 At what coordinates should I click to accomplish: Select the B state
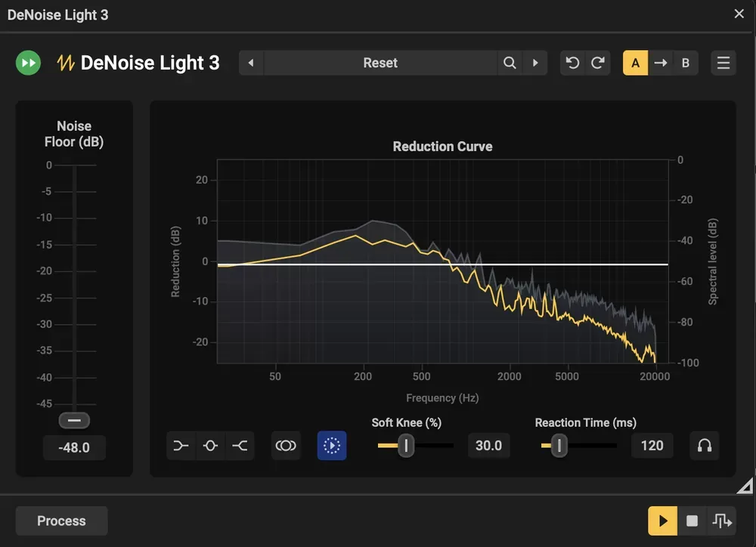(686, 63)
